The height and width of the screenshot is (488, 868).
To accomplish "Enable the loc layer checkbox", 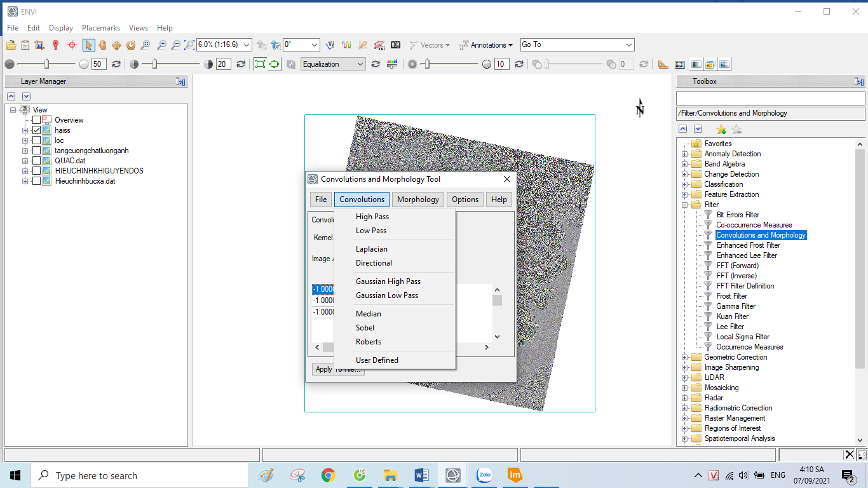I will tap(37, 140).
